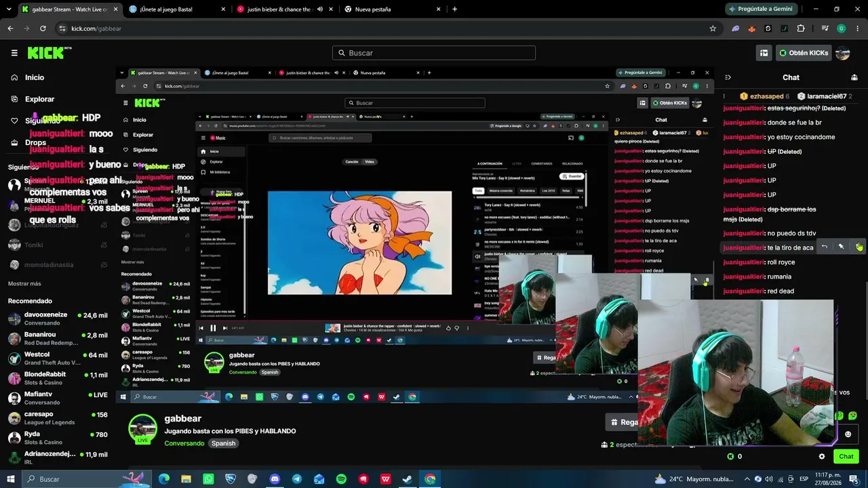Click the KICK logo
This screenshot has height=488, width=868.
(x=49, y=53)
